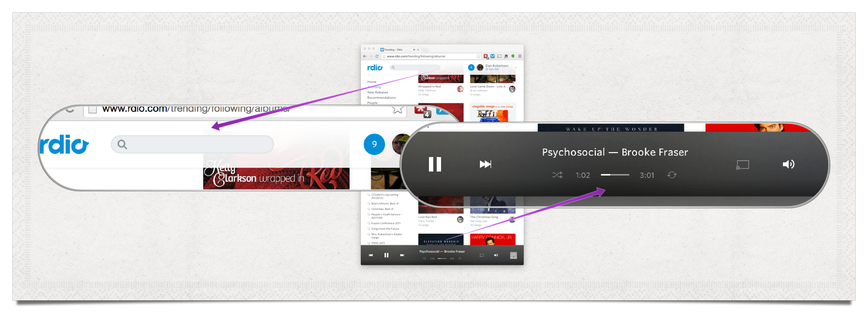This screenshot has width=868, height=313.
Task: Click the green extension icon in browser toolbar
Action: point(513,56)
